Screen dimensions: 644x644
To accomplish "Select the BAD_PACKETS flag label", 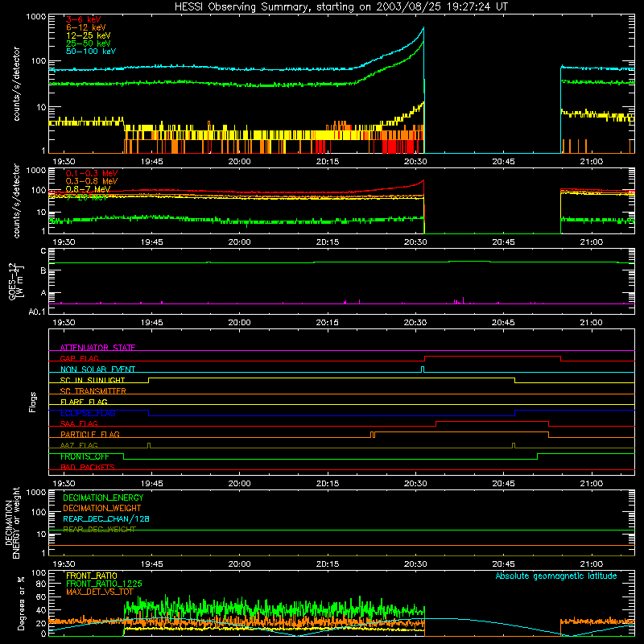I will (x=88, y=468).
